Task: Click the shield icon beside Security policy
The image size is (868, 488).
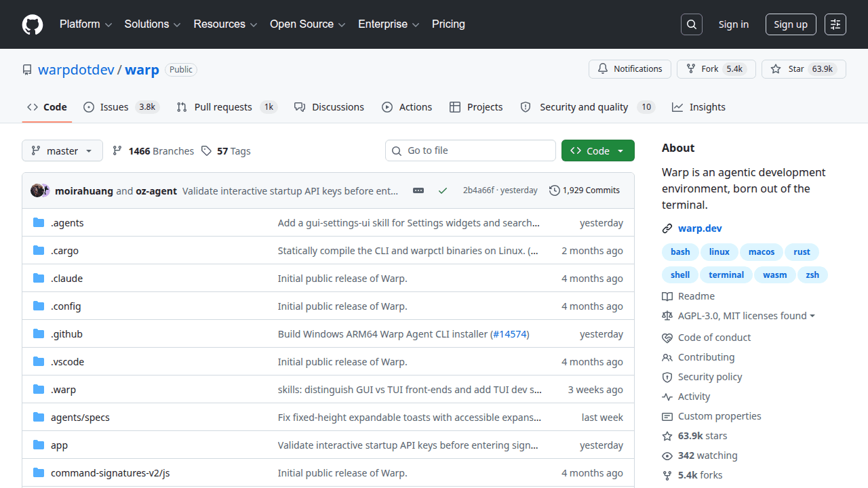Action: [x=667, y=377]
